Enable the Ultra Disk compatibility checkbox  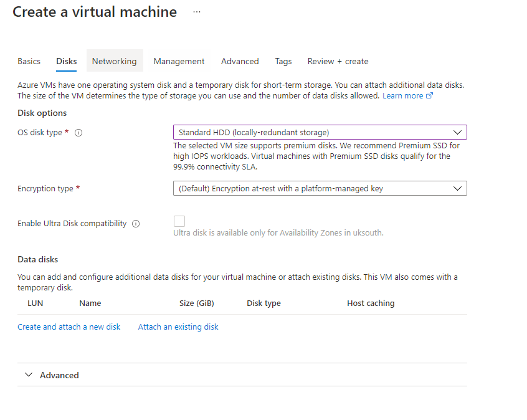coord(179,221)
